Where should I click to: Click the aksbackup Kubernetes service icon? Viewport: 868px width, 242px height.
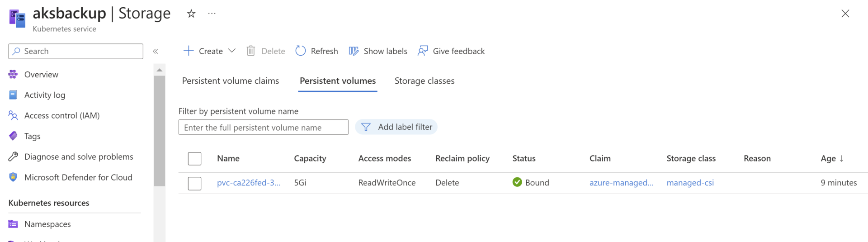[17, 19]
